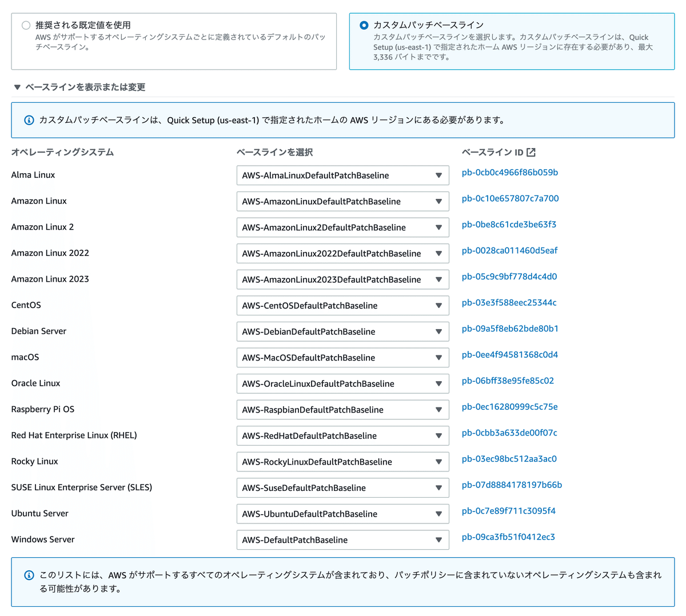
Task: Click the Alma Linux operating system label
Action: coord(33,175)
